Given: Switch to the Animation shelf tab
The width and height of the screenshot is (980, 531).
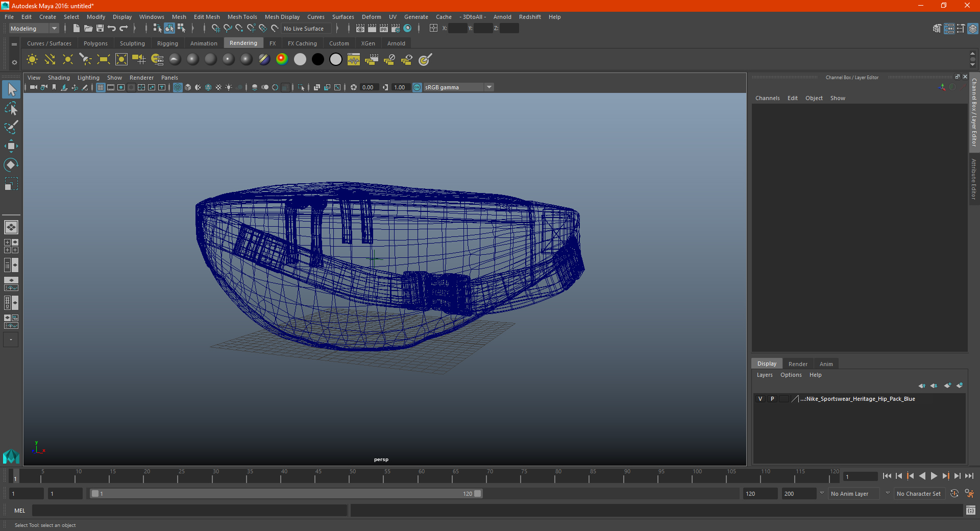Looking at the screenshot, I should tap(204, 43).
